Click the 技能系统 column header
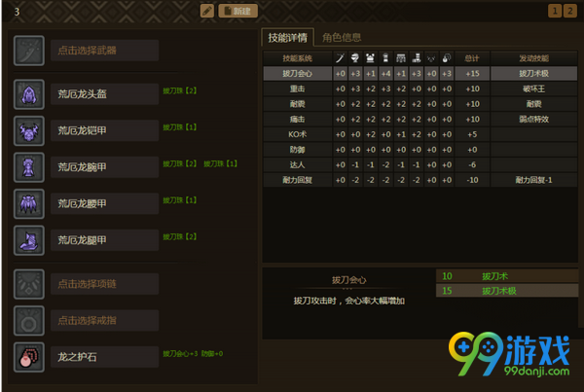The width and height of the screenshot is (584, 392). click(x=297, y=58)
